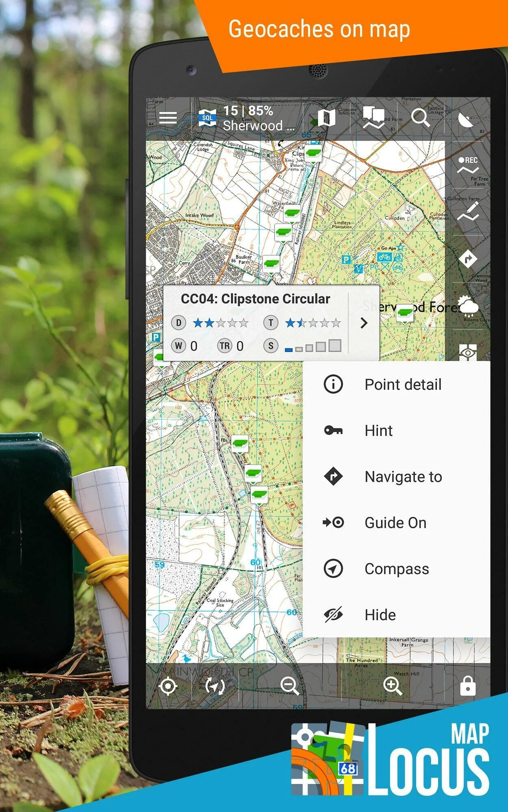This screenshot has width=508, height=812.
Task: Tap the geocache marker near Kings Clipstone
Action: point(313,154)
